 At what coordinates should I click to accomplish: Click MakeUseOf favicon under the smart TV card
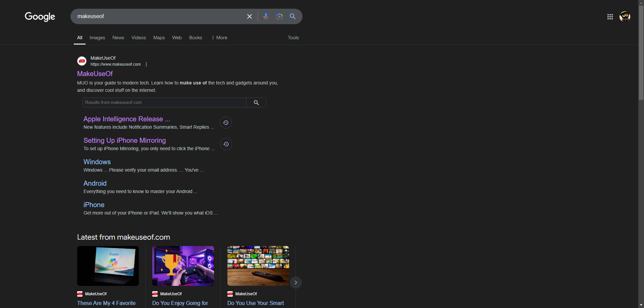click(x=230, y=294)
